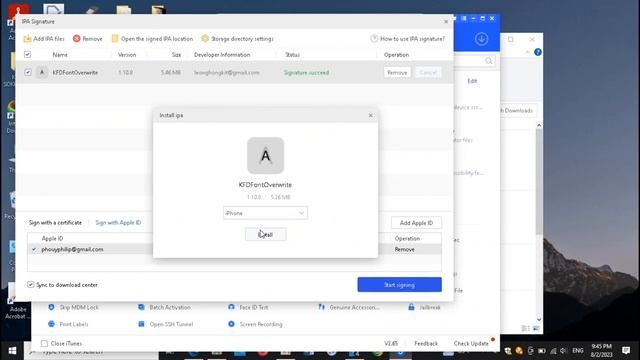Viewport: 640px width, 360px height.
Task: Click the Status column header
Action: tap(292, 55)
